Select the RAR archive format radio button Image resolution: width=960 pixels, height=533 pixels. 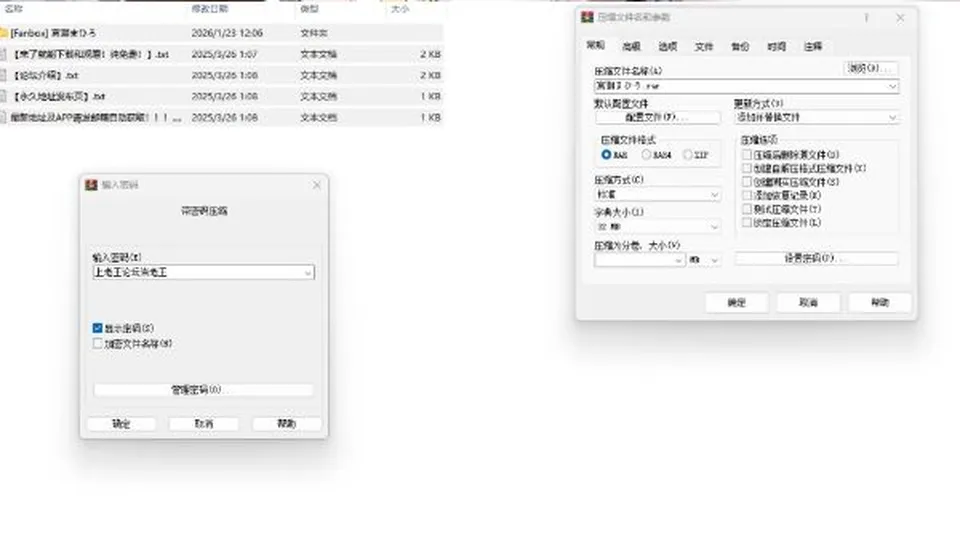pos(606,155)
